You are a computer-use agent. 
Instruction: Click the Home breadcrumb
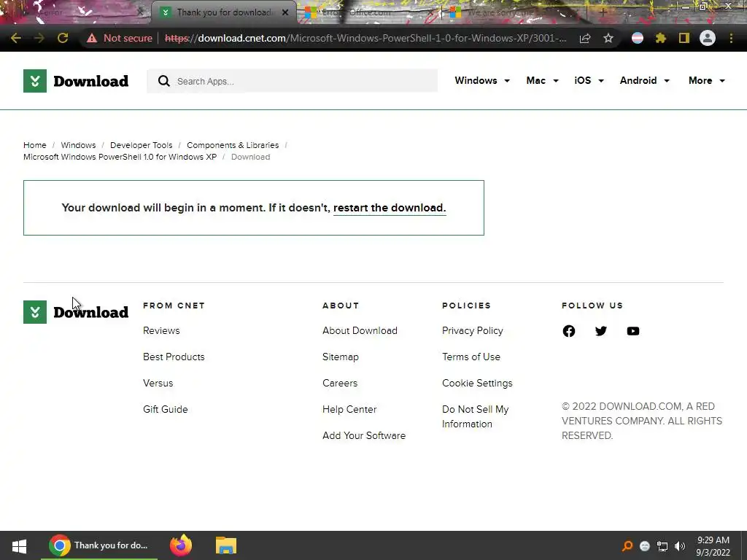pos(35,145)
